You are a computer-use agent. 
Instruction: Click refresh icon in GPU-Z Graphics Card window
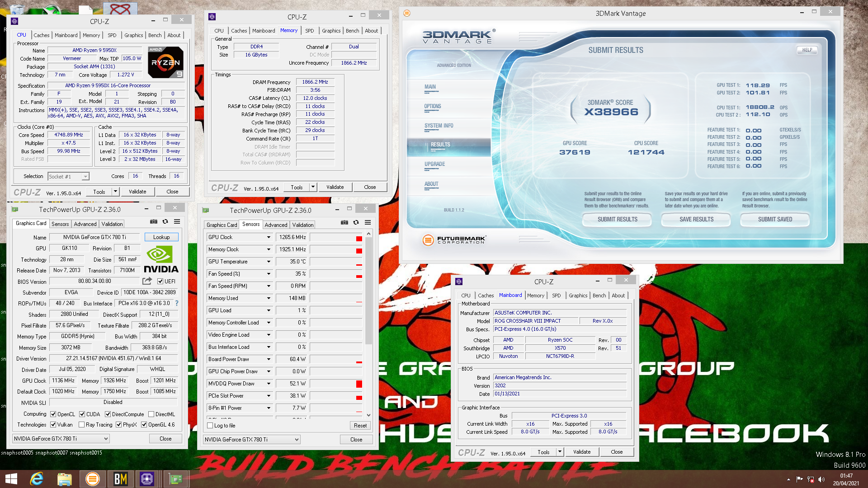click(165, 222)
